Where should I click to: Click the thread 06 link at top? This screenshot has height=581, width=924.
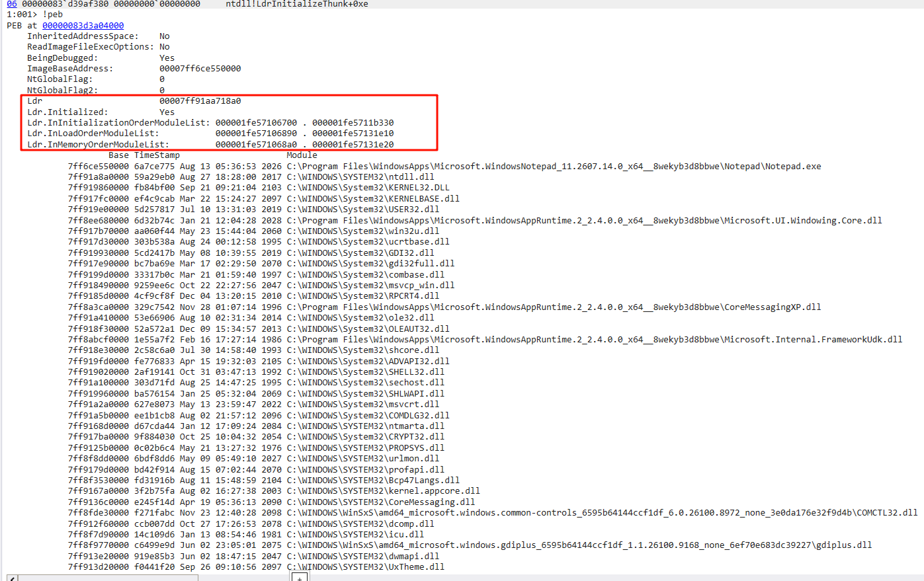point(12,4)
